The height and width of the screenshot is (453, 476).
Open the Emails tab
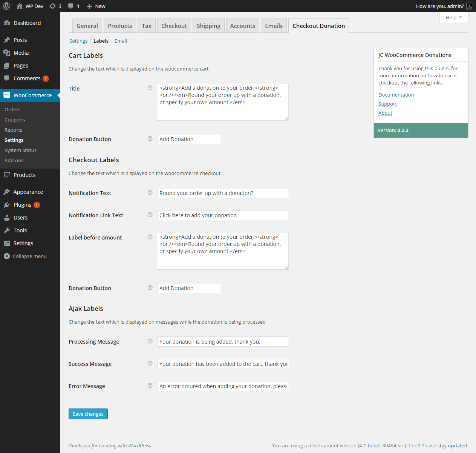[x=274, y=26]
